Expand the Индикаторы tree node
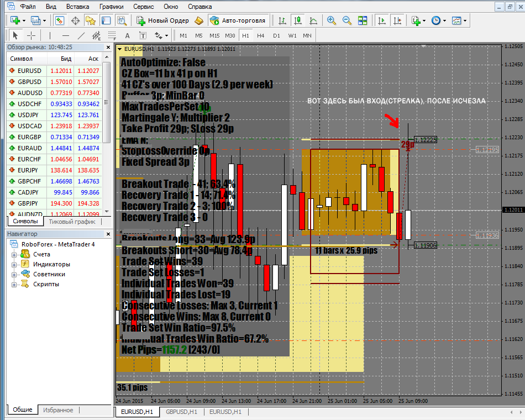The image size is (525, 420). [14, 265]
